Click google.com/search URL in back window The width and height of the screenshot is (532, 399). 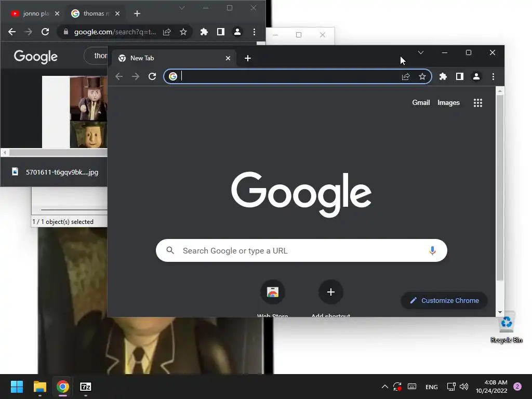(115, 32)
